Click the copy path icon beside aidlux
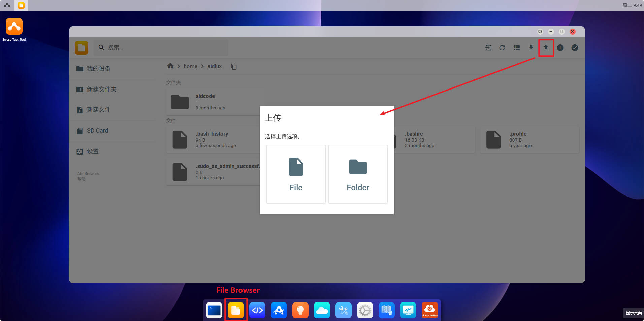The width and height of the screenshot is (644, 321). tap(234, 67)
